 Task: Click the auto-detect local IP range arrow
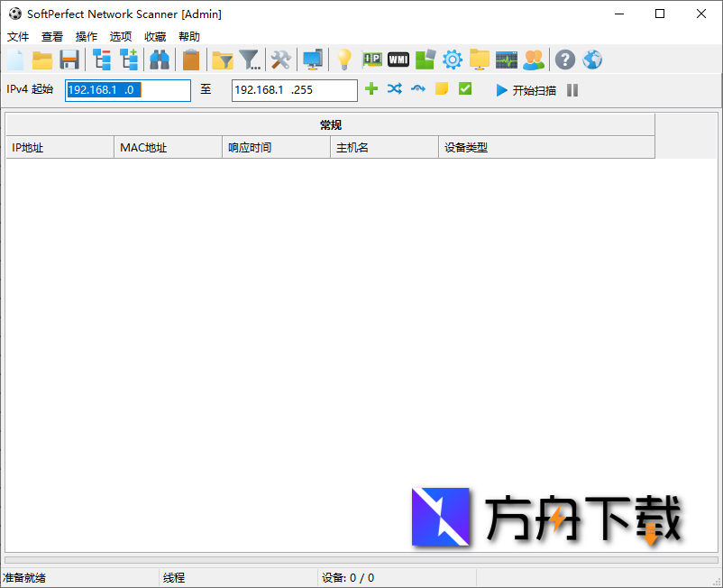[417, 89]
